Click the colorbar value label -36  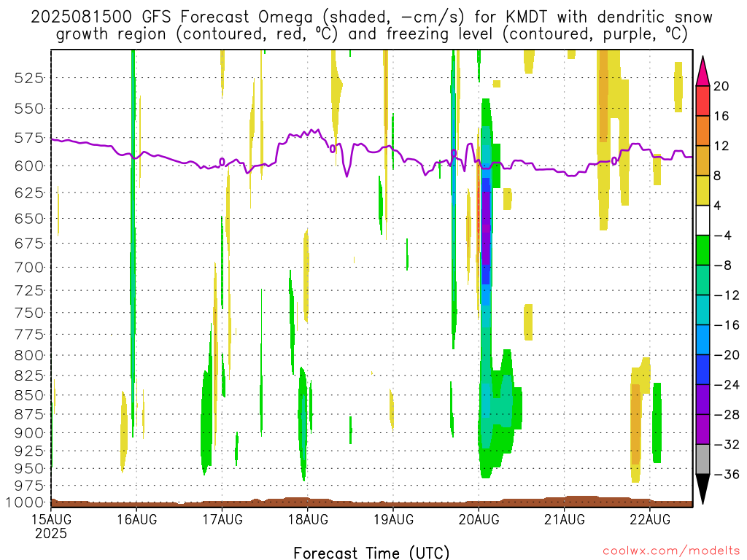pyautogui.click(x=726, y=474)
